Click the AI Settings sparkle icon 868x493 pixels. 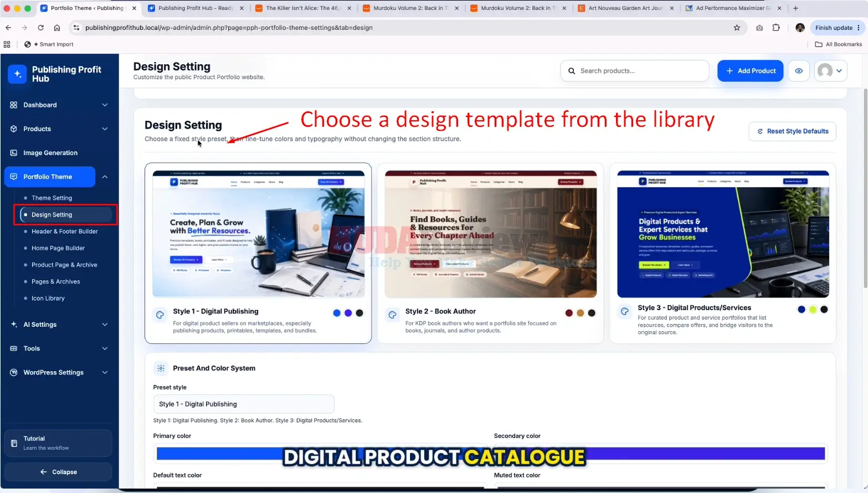[x=13, y=325]
